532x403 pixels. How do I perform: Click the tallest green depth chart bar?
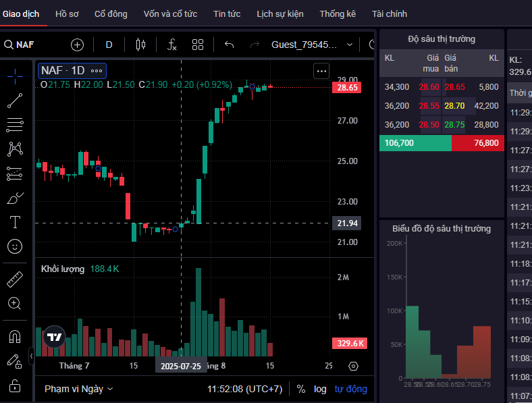tap(413, 342)
